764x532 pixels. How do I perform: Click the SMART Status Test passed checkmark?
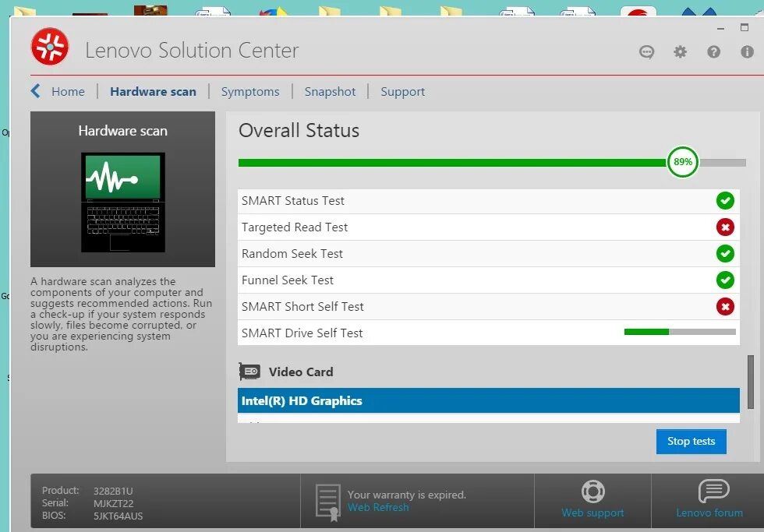pyautogui.click(x=725, y=200)
